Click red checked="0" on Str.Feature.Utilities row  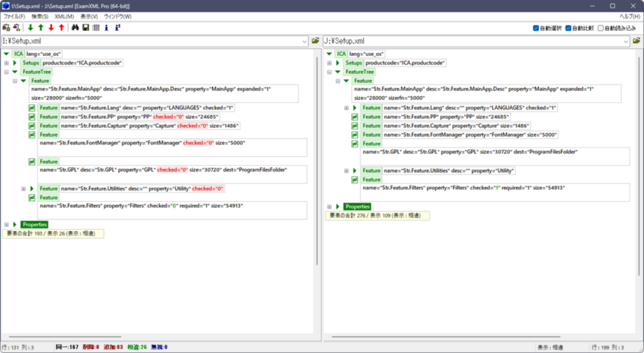(x=208, y=188)
